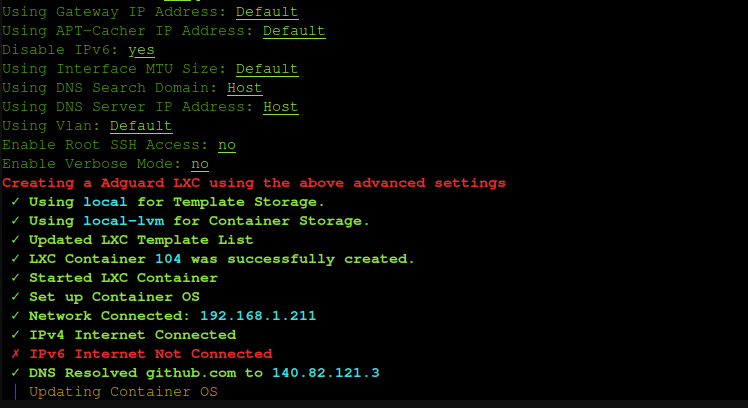This screenshot has height=408, width=748.
Task: Click Default value of APT-Cacher IP Address
Action: point(294,31)
